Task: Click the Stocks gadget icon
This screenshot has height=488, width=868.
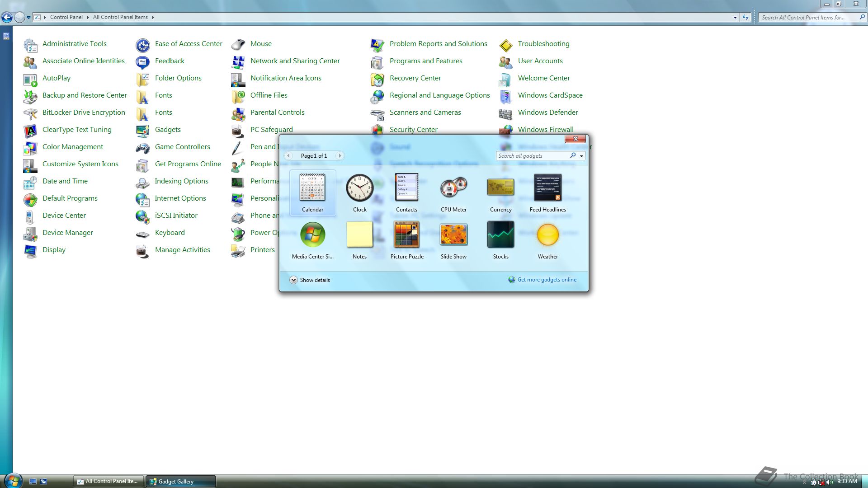Action: pos(500,235)
